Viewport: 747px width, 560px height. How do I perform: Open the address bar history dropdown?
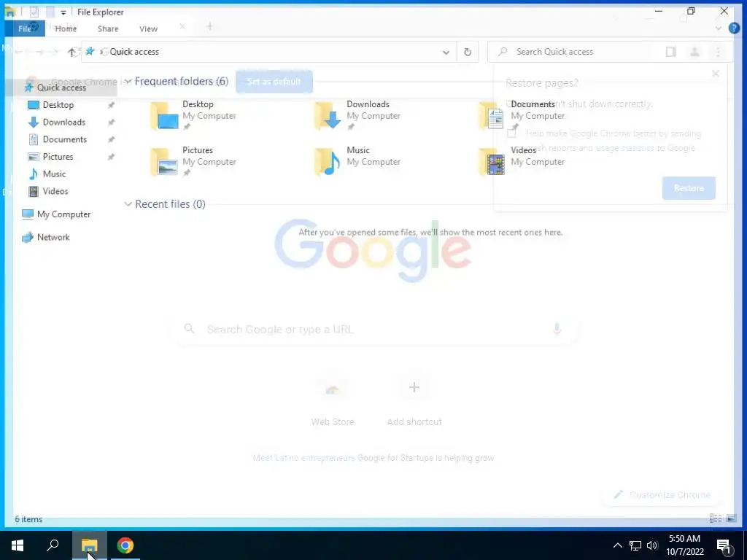pos(446,52)
